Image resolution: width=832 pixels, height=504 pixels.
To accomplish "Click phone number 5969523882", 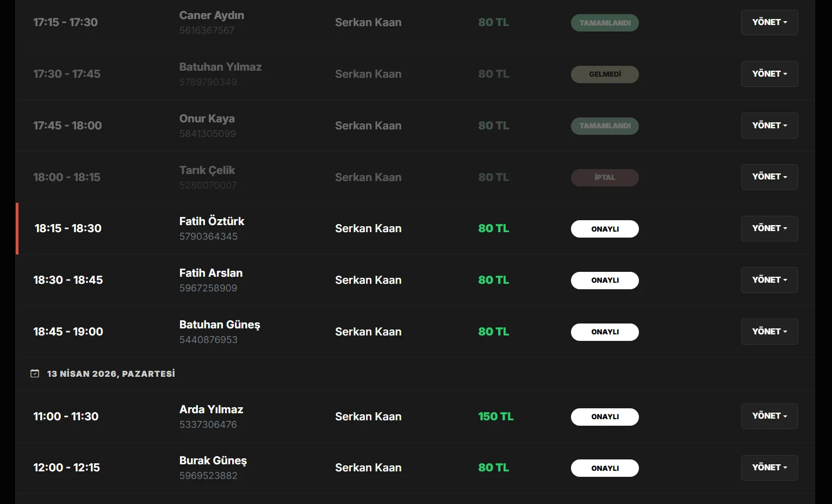I will (x=208, y=476).
